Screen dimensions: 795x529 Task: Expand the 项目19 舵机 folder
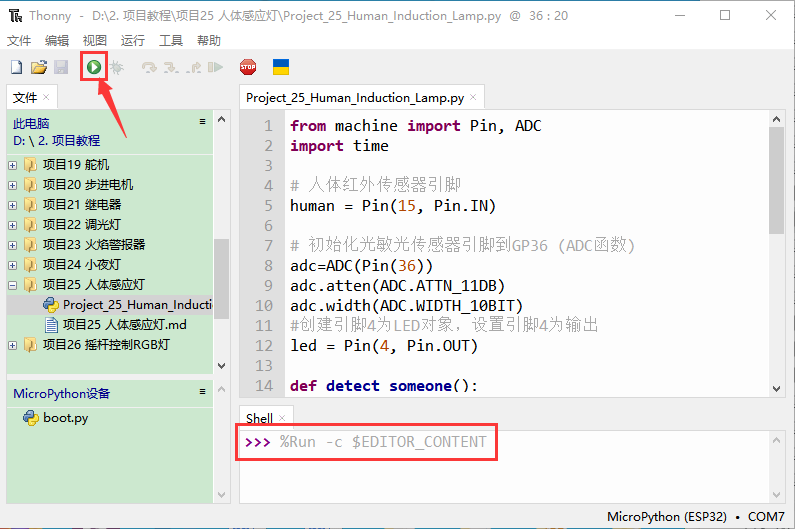pyautogui.click(x=13, y=165)
